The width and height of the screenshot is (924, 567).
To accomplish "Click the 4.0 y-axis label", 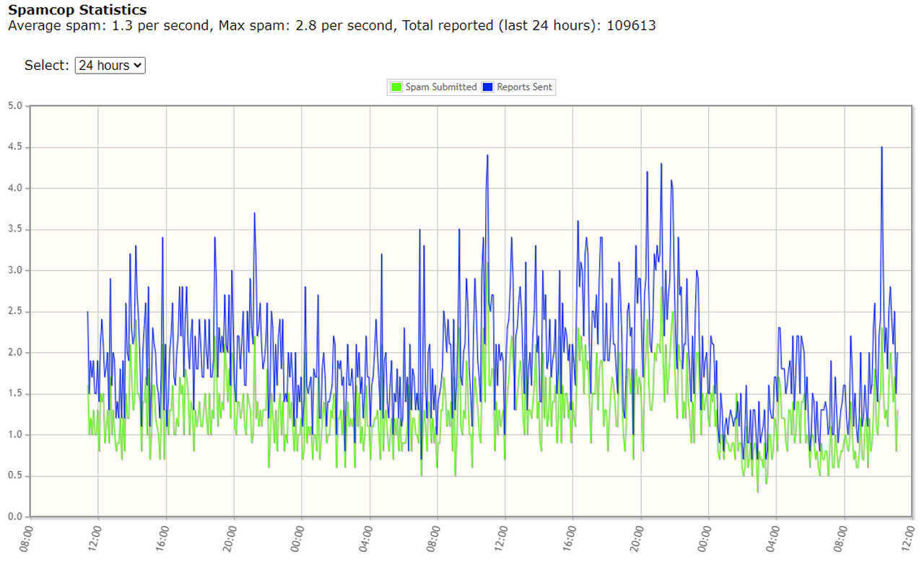I will click(x=15, y=188).
